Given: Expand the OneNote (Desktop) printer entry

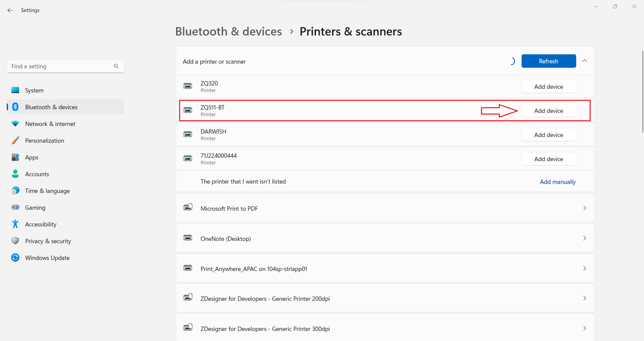Looking at the screenshot, I should pos(585,238).
